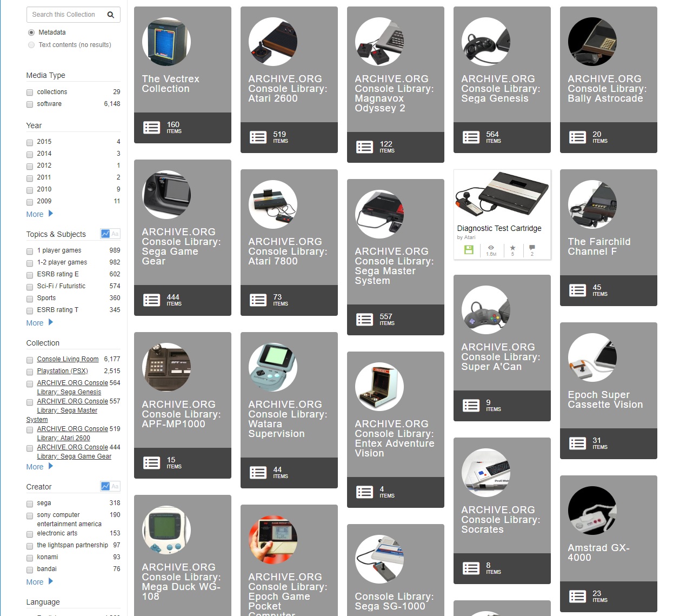Click the list icon on Atari 7800 card
Viewport: 673px width, 616px height.
(258, 300)
